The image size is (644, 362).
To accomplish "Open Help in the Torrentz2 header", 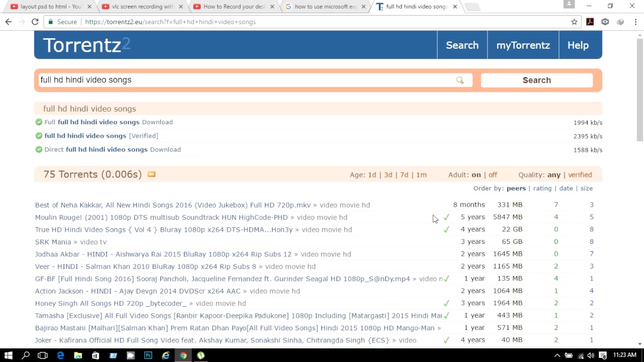I will click(x=578, y=45).
